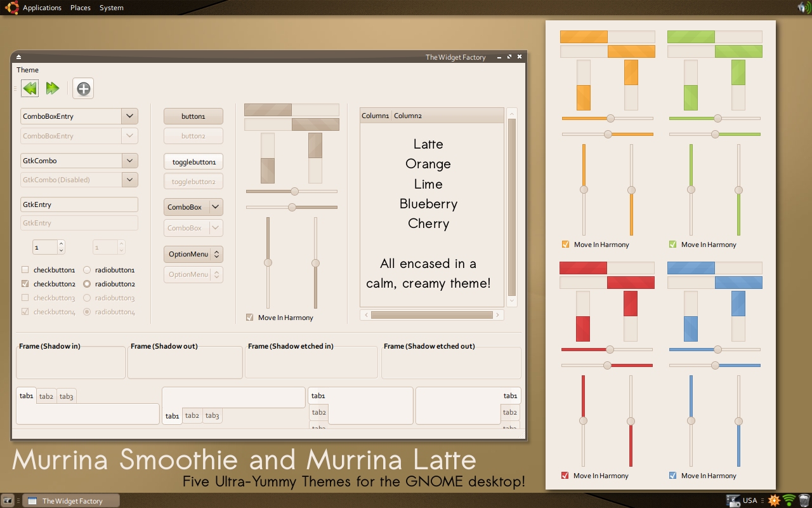
Task: Click the USA keyboard layout indicator
Action: [750, 500]
